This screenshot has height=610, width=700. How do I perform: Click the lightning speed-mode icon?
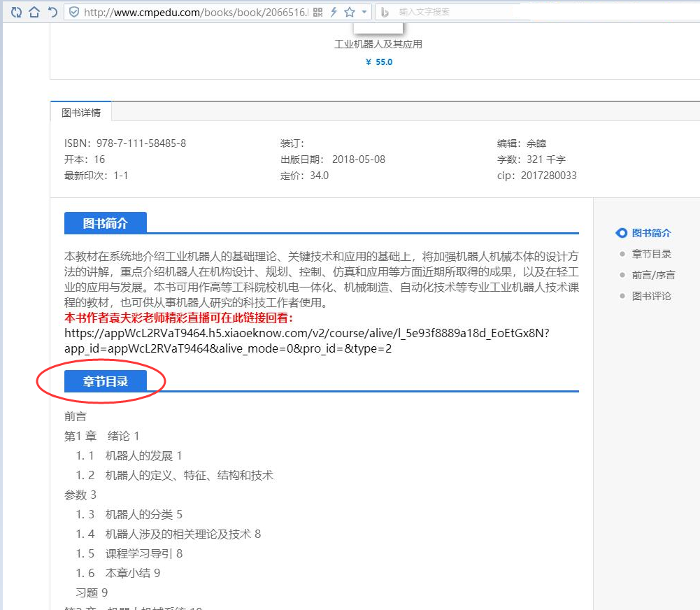pyautogui.click(x=334, y=12)
